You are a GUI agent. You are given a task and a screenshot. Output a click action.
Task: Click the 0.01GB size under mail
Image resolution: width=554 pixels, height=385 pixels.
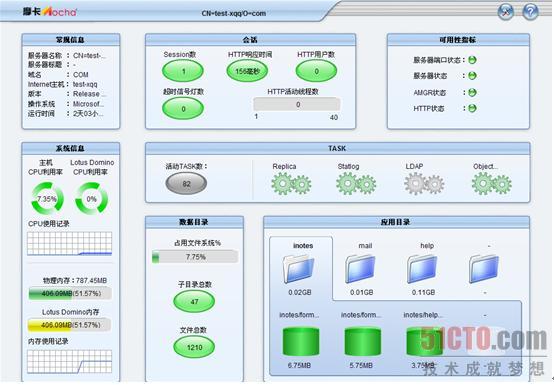click(361, 292)
